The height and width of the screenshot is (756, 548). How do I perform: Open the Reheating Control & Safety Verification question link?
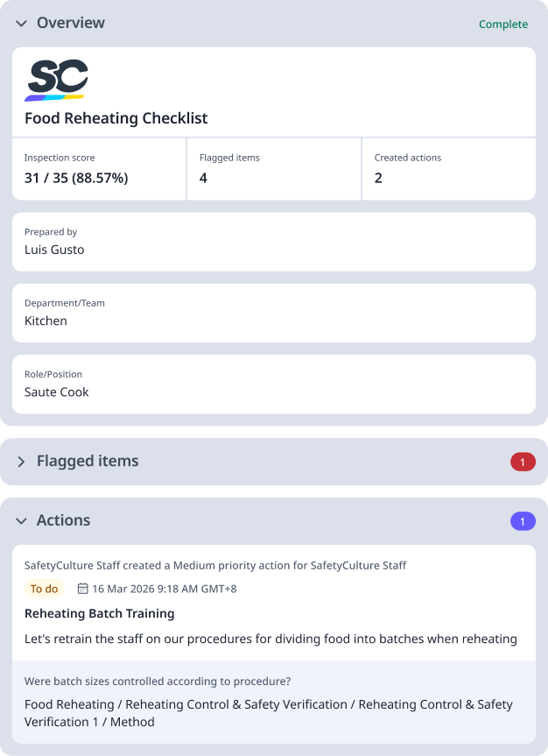click(269, 713)
